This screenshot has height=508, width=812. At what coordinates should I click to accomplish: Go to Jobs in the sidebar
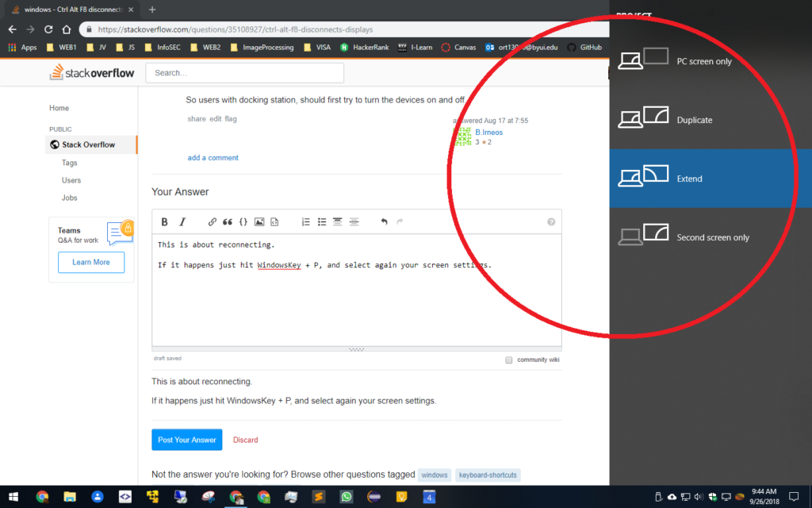pos(70,198)
